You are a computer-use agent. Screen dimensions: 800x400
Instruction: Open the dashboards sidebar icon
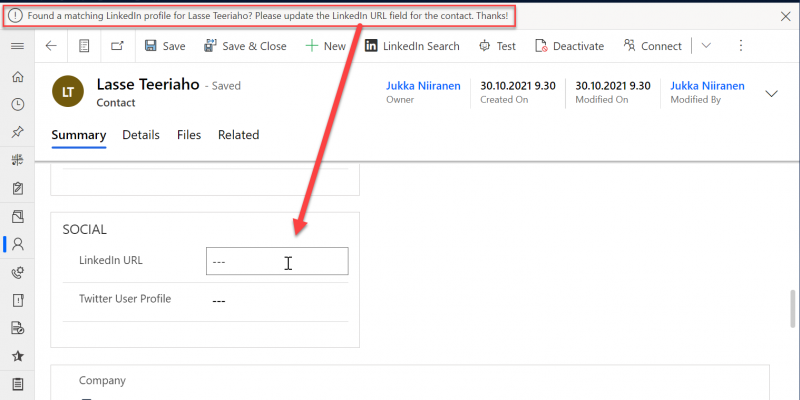point(17,161)
